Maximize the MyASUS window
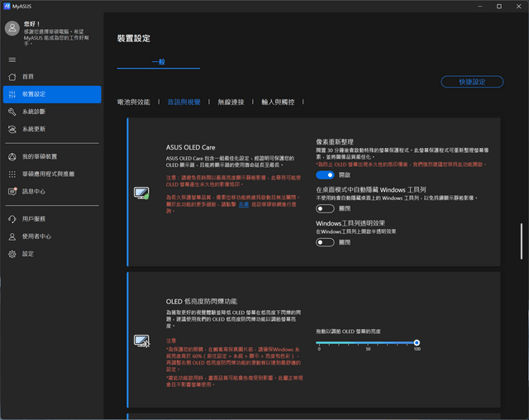The height and width of the screenshot is (420, 529). [499, 7]
